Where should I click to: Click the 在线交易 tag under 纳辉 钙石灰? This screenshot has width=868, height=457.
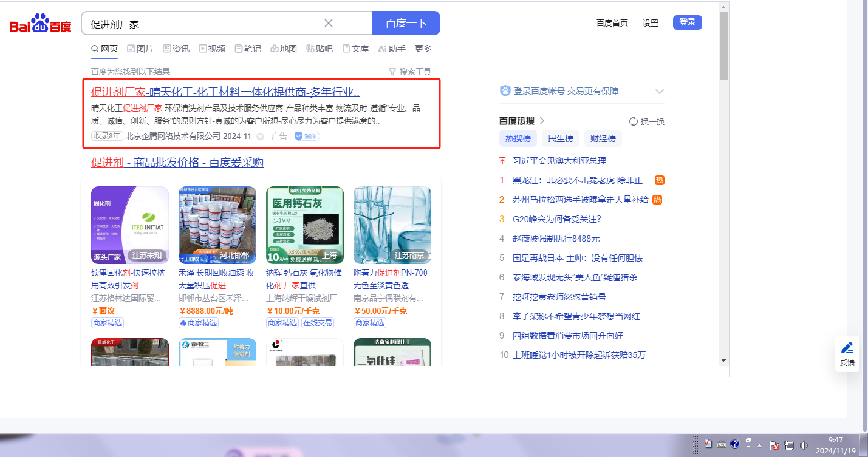pyautogui.click(x=318, y=323)
